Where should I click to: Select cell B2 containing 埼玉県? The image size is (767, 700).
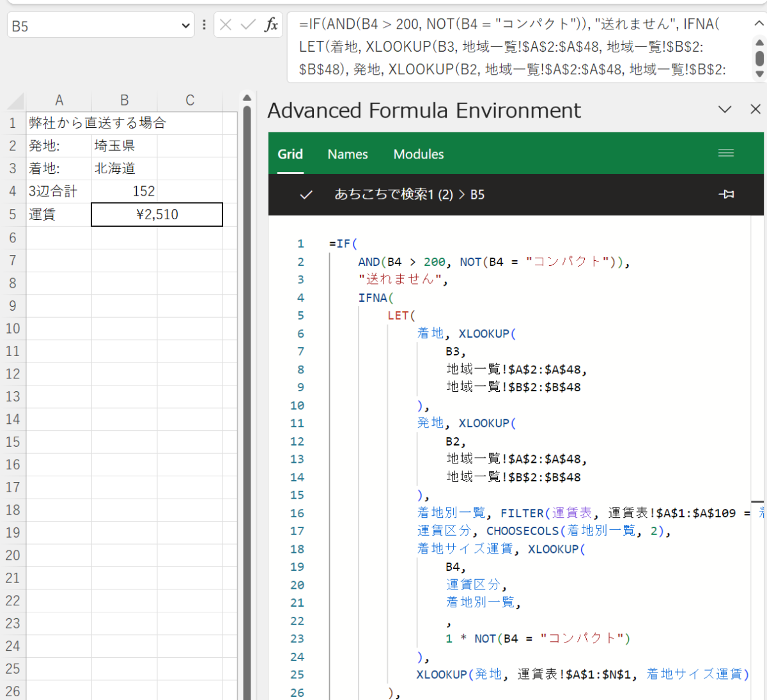125,146
